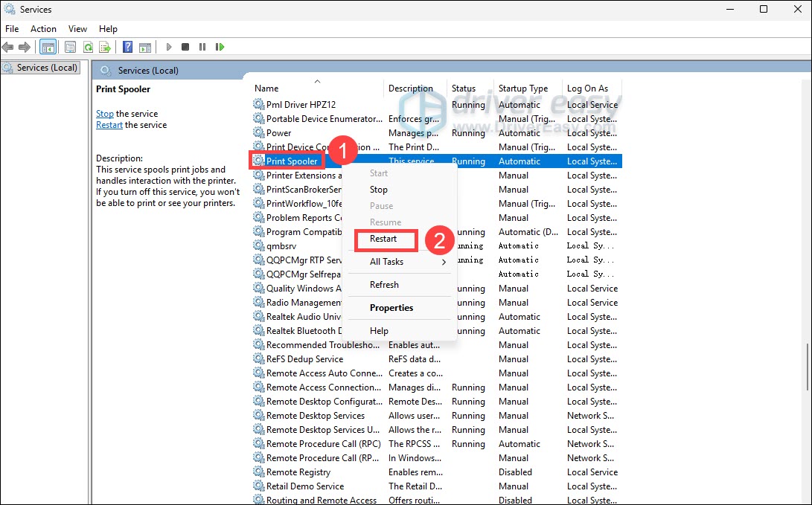Open the Action menu

43,29
